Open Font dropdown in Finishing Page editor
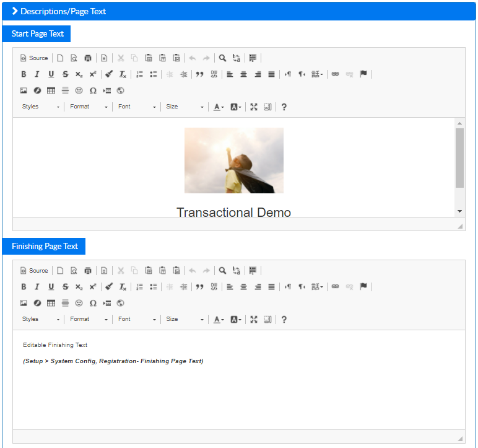The width and height of the screenshot is (478, 448). [137, 320]
